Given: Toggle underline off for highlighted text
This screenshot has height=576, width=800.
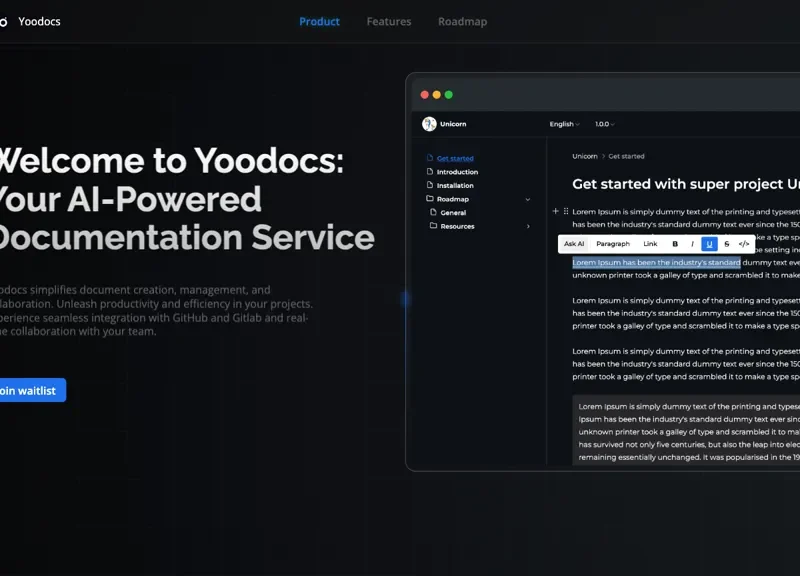Looking at the screenshot, I should pyautogui.click(x=710, y=243).
